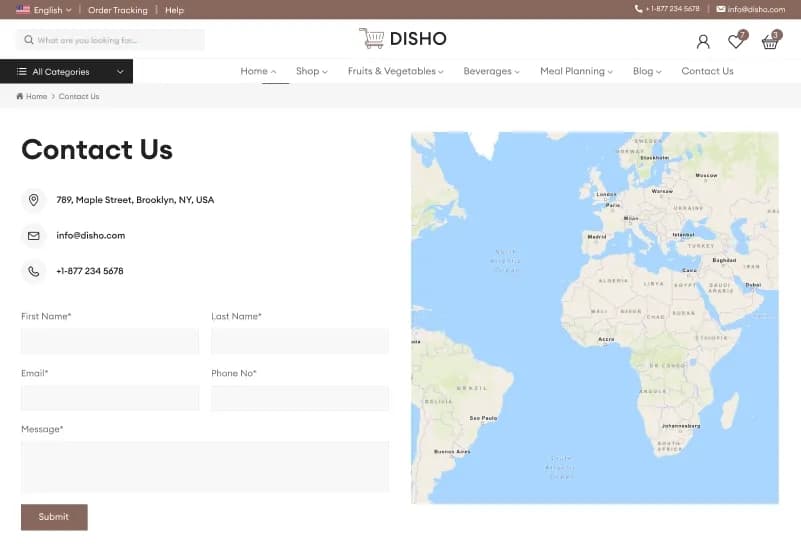801x552 pixels.
Task: Click the Last Name field
Action: [x=300, y=341]
